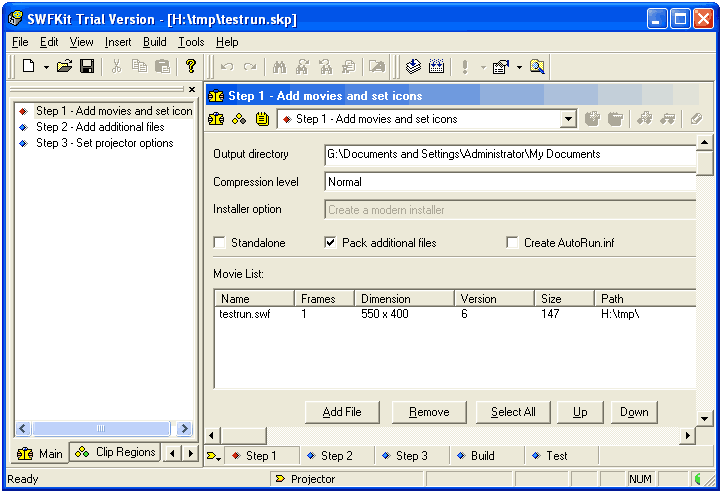The width and height of the screenshot is (724, 494).
Task: Click the eraser icon at step toolbar end
Action: click(696, 119)
